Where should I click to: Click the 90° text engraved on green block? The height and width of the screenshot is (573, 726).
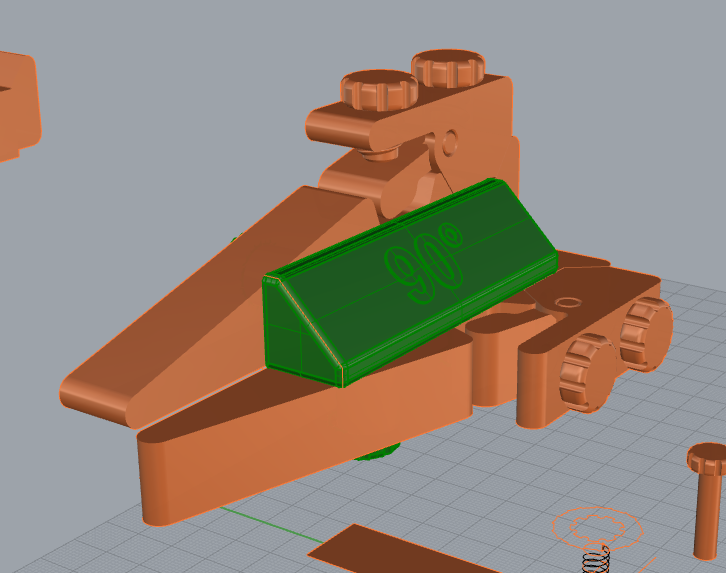(422, 263)
